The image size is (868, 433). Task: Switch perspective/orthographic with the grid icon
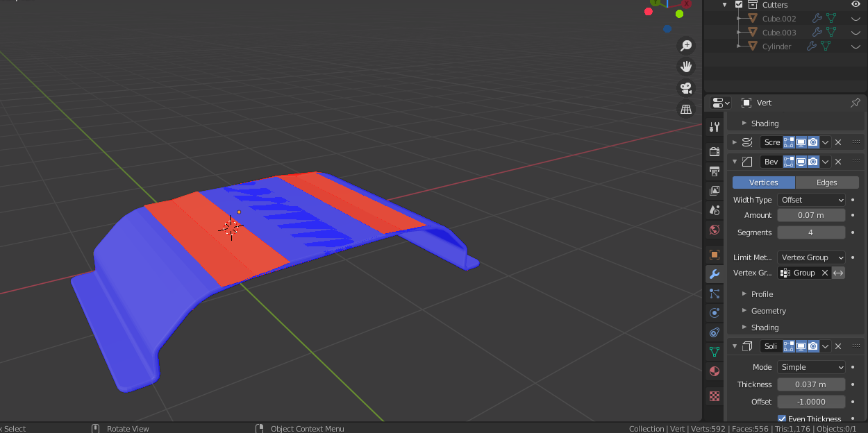[686, 109]
